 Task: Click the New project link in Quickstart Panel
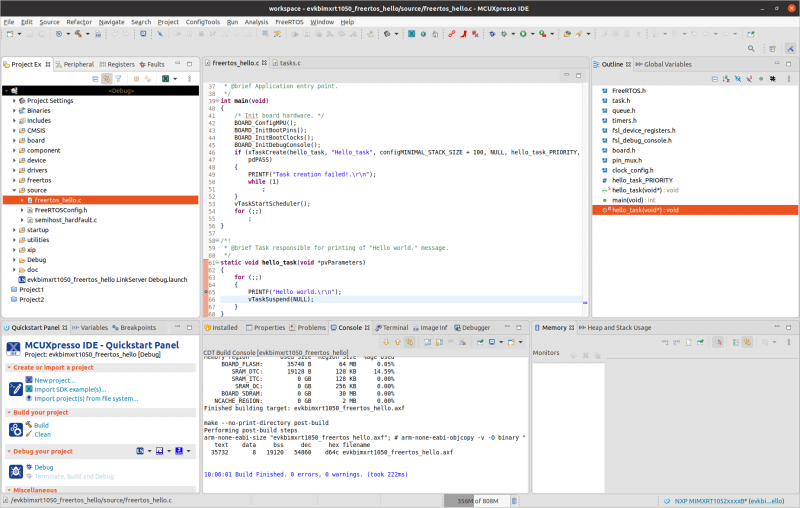(x=54, y=380)
